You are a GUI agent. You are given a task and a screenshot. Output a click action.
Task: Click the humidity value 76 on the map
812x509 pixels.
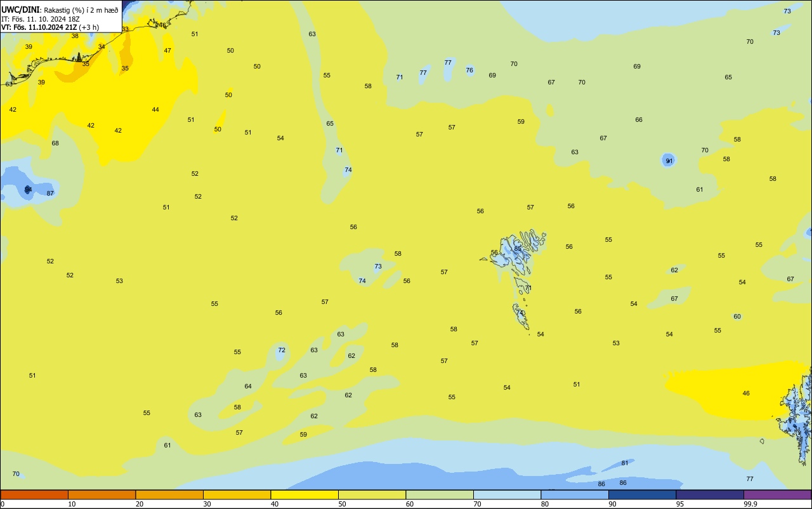(469, 70)
